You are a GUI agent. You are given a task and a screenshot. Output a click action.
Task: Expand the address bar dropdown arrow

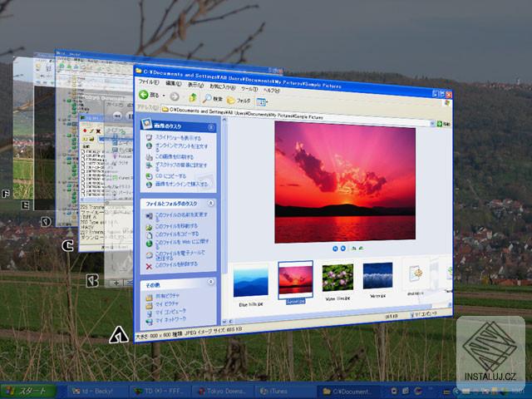click(x=432, y=124)
